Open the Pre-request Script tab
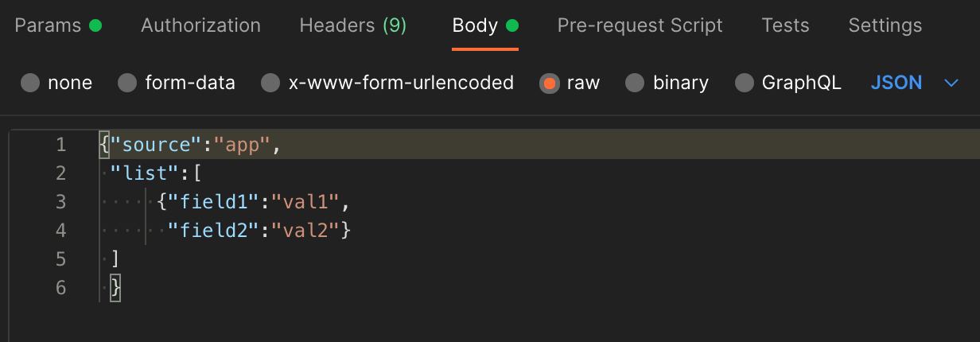Screen dimensions: 980x342 pyautogui.click(x=640, y=25)
